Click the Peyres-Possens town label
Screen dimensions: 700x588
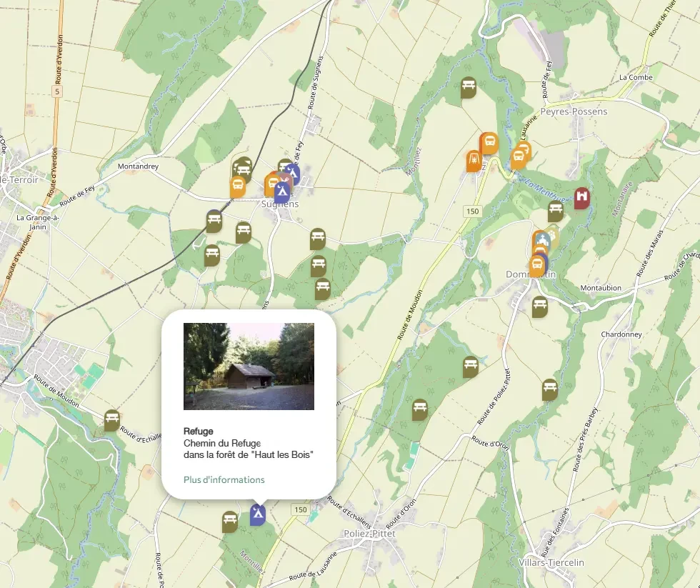574,111
